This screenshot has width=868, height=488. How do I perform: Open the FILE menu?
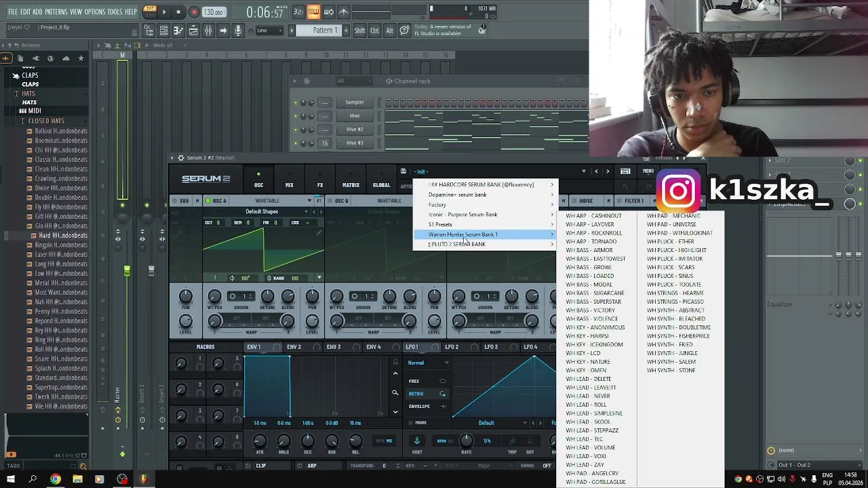pos(13,12)
